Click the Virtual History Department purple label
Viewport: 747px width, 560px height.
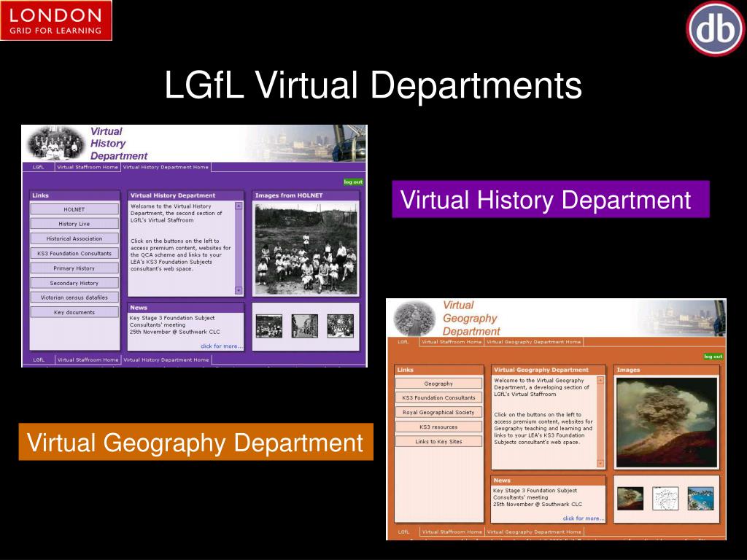(x=551, y=200)
